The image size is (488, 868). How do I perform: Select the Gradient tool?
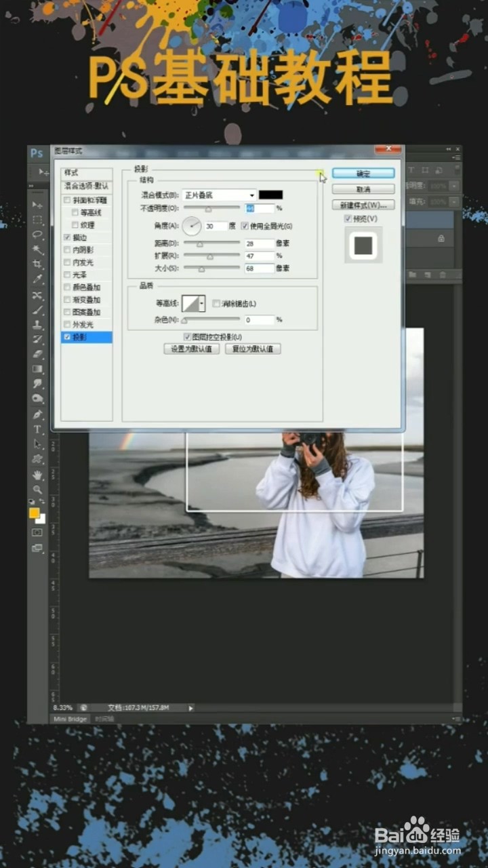click(x=37, y=369)
